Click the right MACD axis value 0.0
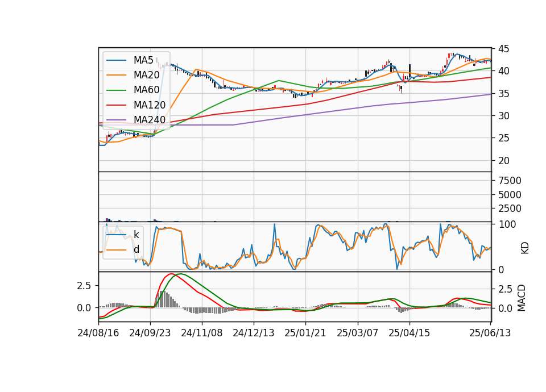 click(x=505, y=308)
